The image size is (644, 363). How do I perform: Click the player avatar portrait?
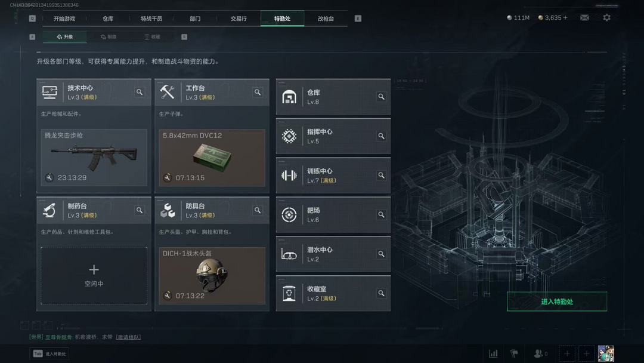[606, 353]
